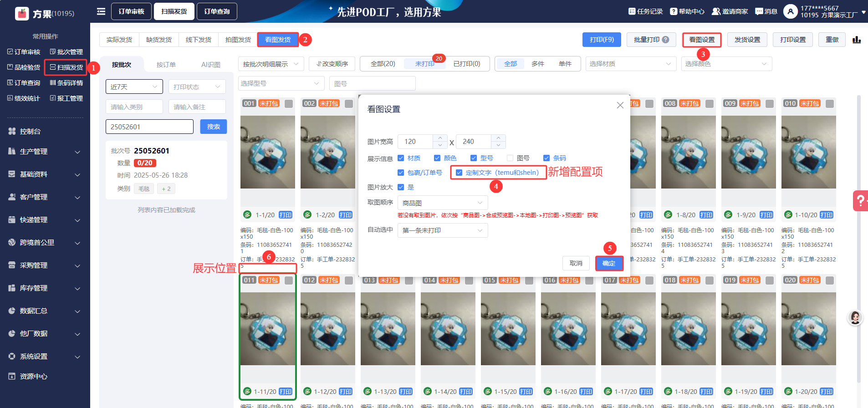Switch to the AI识图 tab
Screen dimensions: 868x408
(211, 65)
